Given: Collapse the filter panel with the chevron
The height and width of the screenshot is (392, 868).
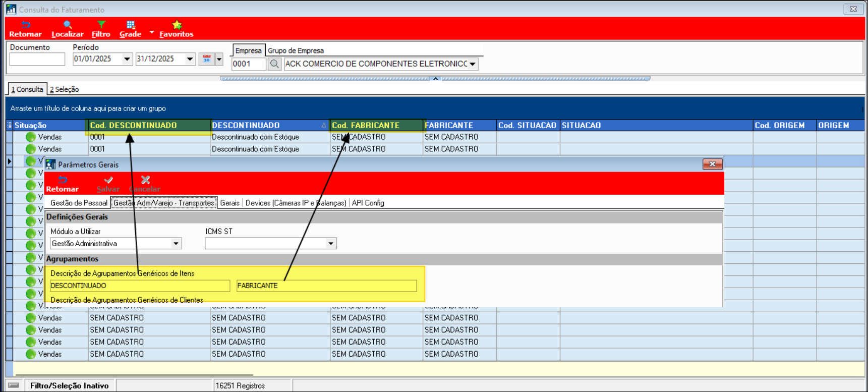Looking at the screenshot, I should coord(435,79).
